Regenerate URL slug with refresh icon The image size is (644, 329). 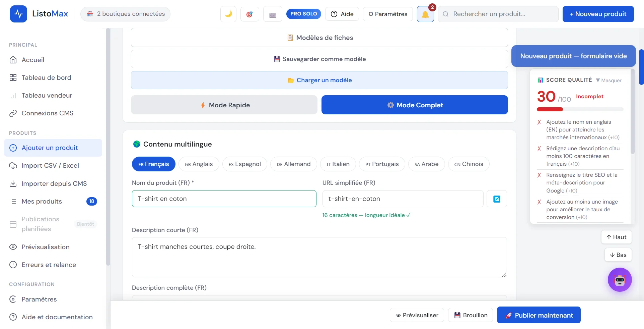(497, 199)
